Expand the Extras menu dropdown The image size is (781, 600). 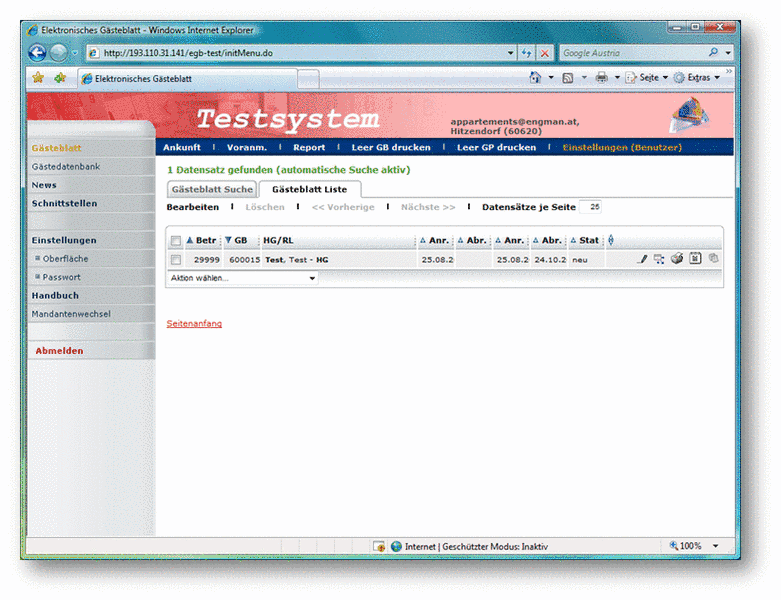[697, 77]
